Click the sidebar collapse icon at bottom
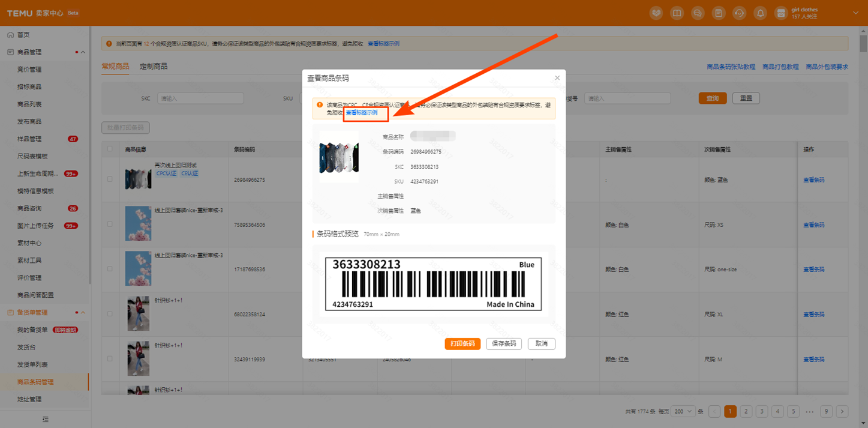The width and height of the screenshot is (868, 428). click(45, 419)
